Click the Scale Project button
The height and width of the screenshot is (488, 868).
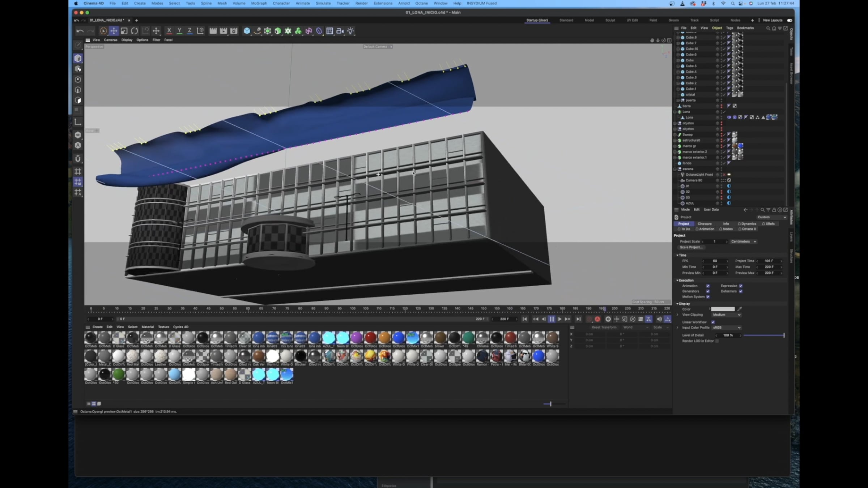[691, 247]
